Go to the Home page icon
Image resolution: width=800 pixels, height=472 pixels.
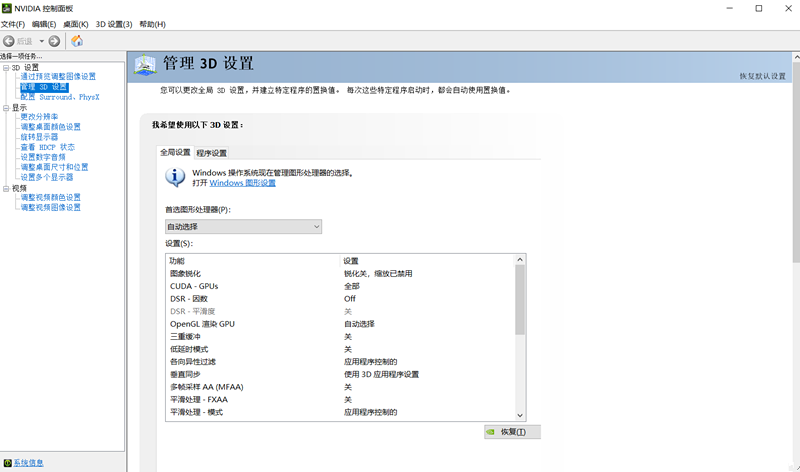77,41
